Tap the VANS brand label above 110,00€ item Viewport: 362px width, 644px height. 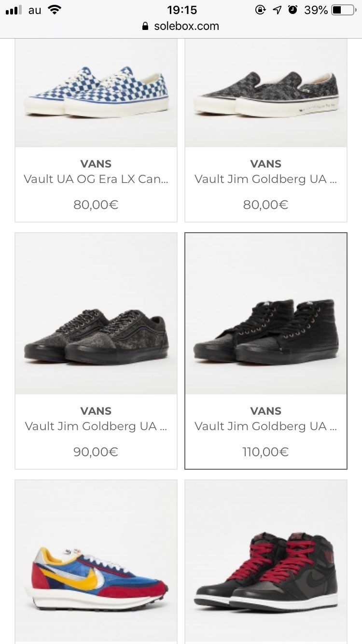coord(266,411)
